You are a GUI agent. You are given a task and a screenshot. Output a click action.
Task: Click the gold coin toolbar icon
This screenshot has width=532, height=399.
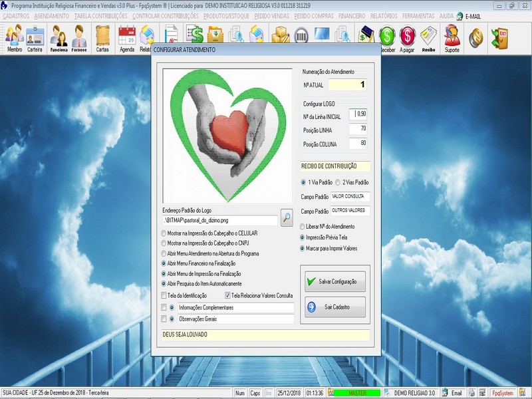coord(475,37)
